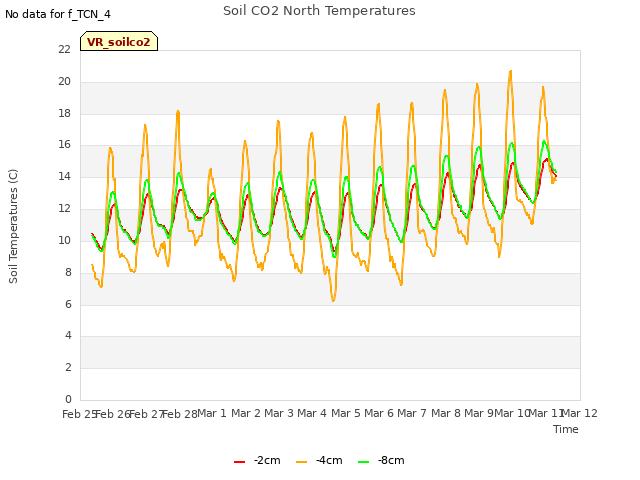The image size is (640, 480).
Task: Click the Mar 6 date tick label
Action: 379,413
